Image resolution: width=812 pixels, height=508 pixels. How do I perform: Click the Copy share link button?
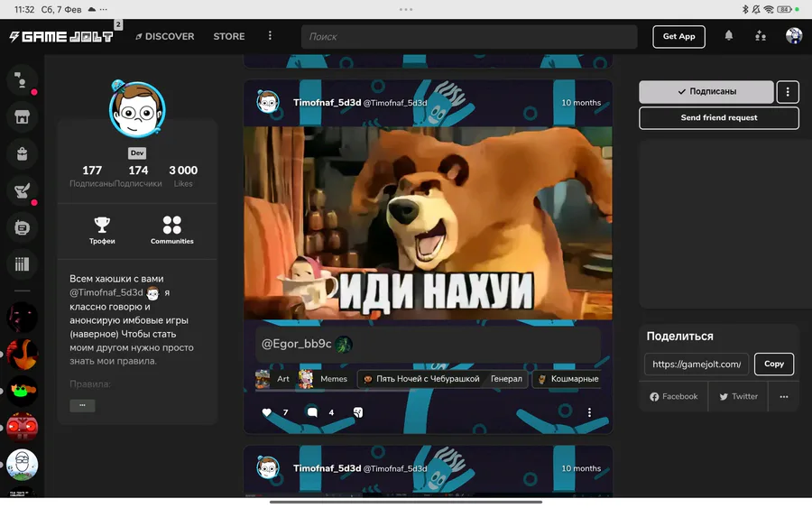click(x=774, y=364)
